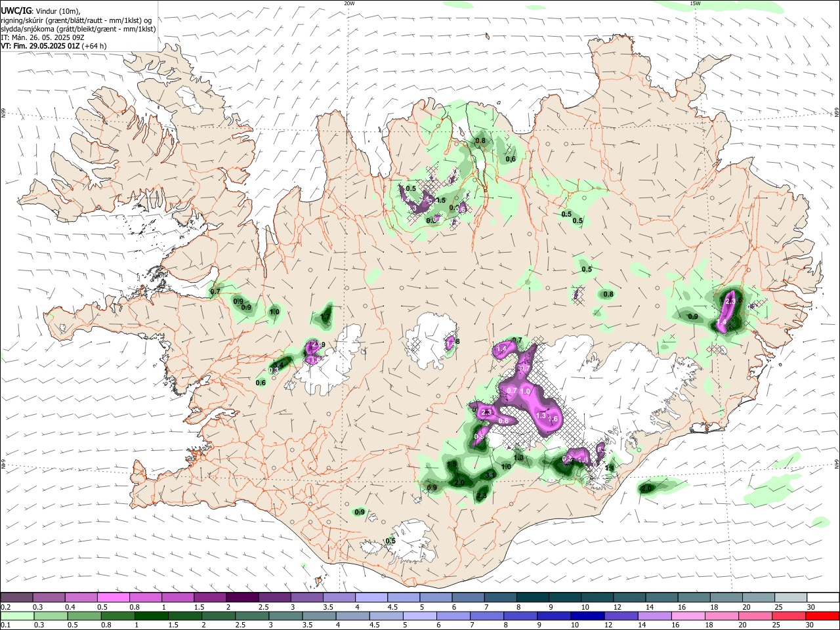Click the 'IT: Mán. 26. 05. 2025 09Z' line

pos(43,37)
